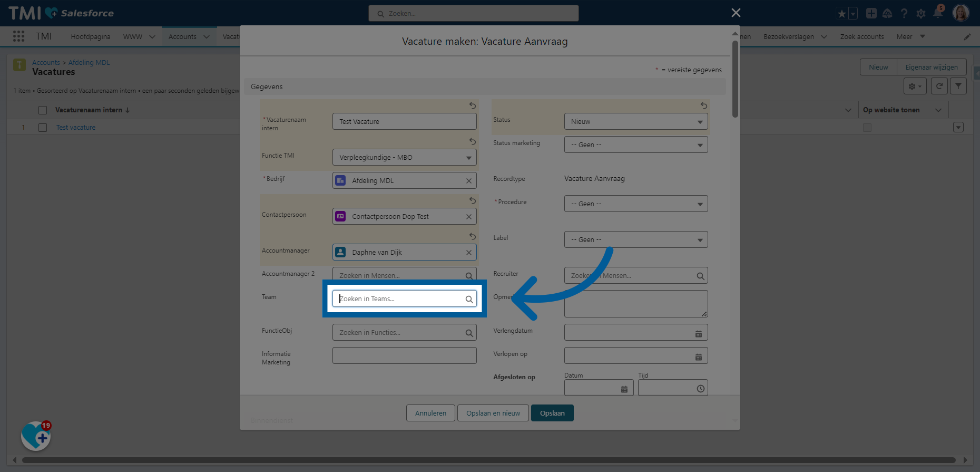This screenshot has width=980, height=472.
Task: Close the Vacature maken dialog
Action: pos(736,13)
